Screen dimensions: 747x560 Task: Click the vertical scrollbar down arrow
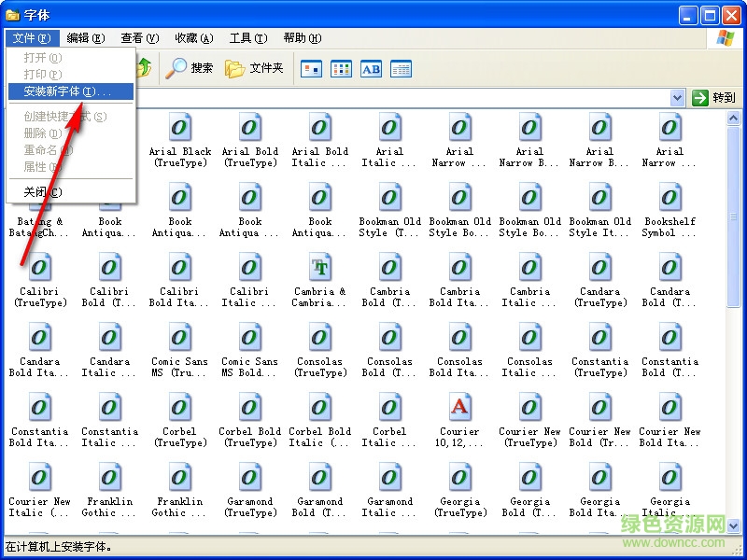click(x=733, y=525)
